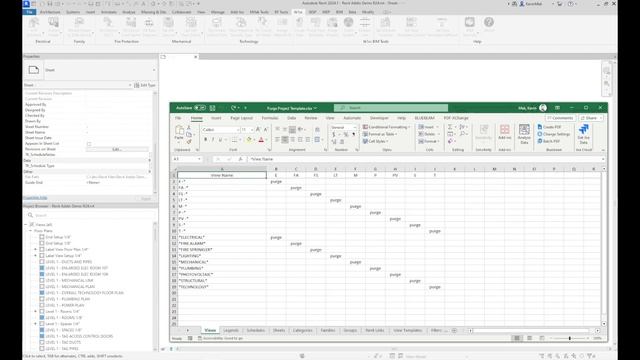Click Change Settings in Bluebeam group
This screenshot has height=360, width=640.
(x=553, y=134)
